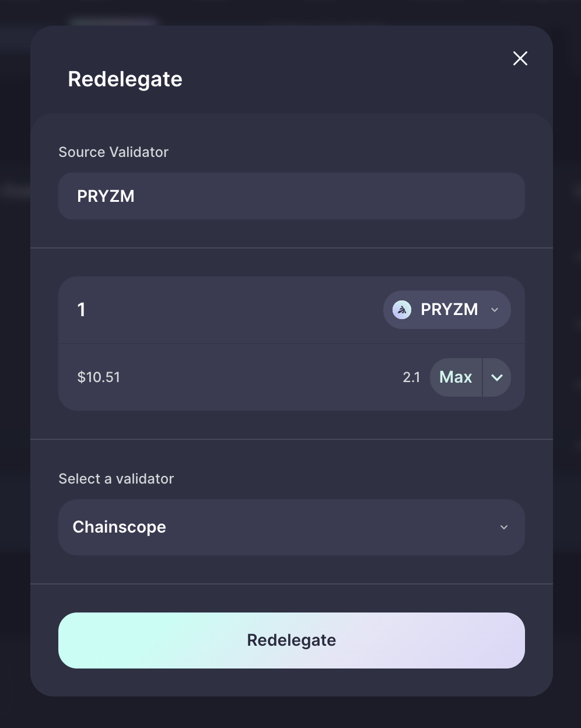Click the Chainscope validator name text
The image size is (581, 728).
click(120, 527)
